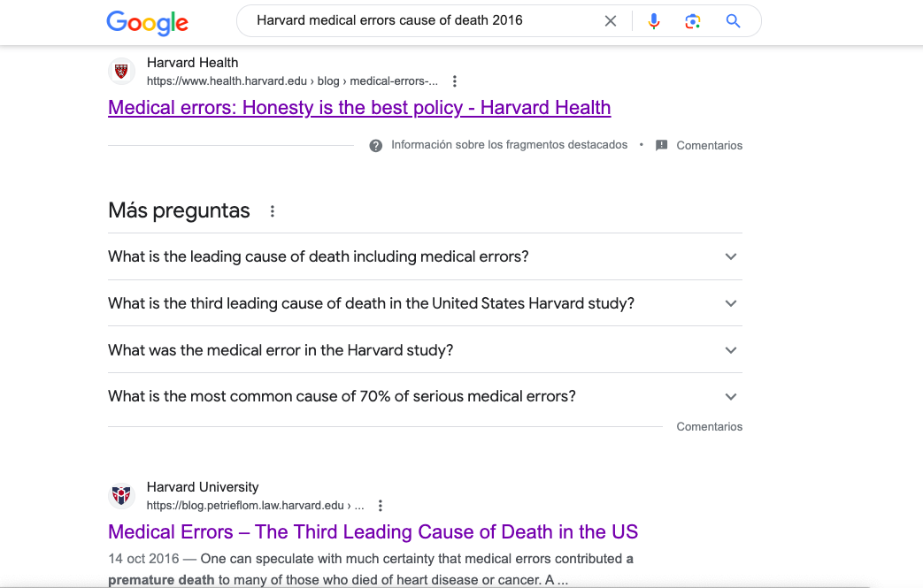Click the blog.petrieflom.law.harvard.edu URL
This screenshot has width=923, height=588.
(256, 506)
